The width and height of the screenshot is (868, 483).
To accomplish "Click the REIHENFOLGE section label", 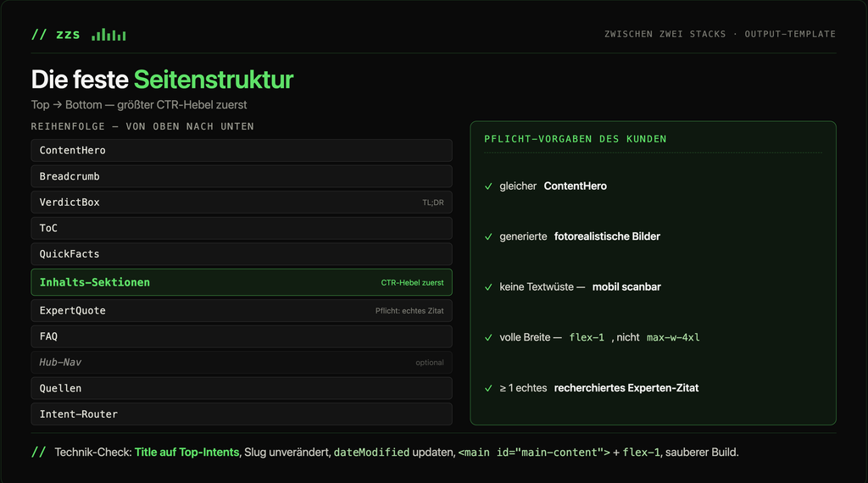I will pos(142,127).
